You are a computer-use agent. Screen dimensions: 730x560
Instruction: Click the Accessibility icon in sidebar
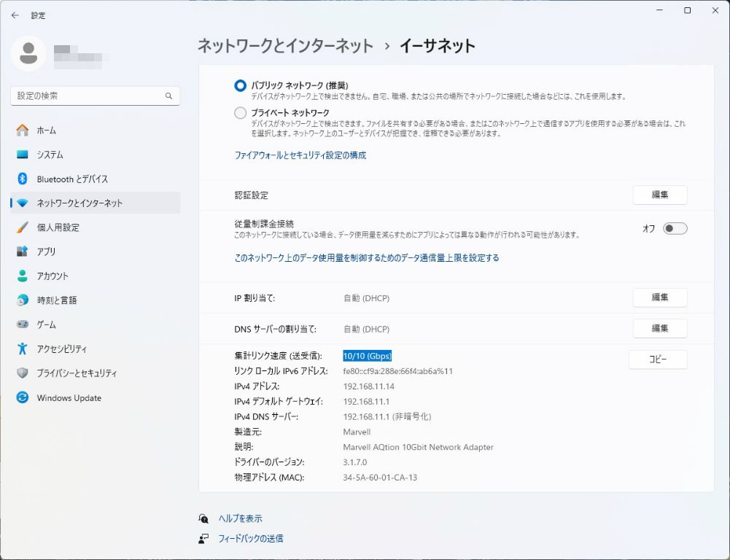click(23, 349)
